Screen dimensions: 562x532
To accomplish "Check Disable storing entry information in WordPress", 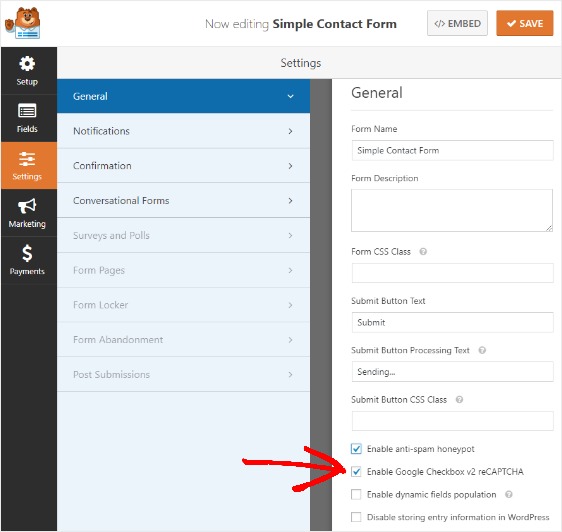I will 356,517.
